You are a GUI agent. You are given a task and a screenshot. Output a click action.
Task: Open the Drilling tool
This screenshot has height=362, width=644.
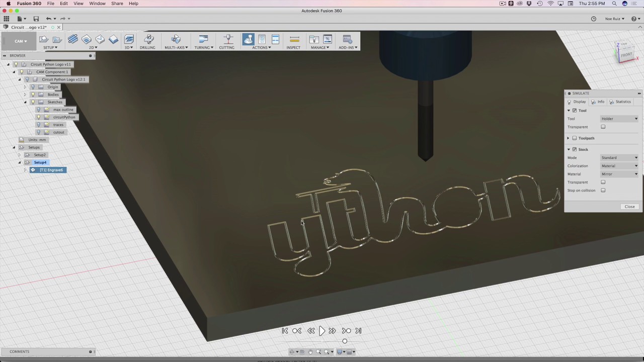click(x=148, y=39)
